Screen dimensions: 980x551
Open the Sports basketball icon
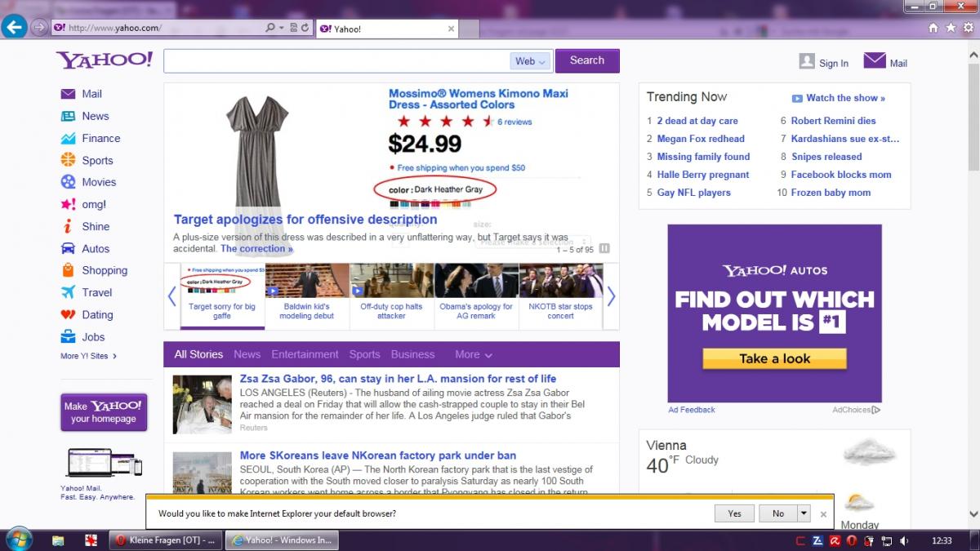tap(68, 160)
